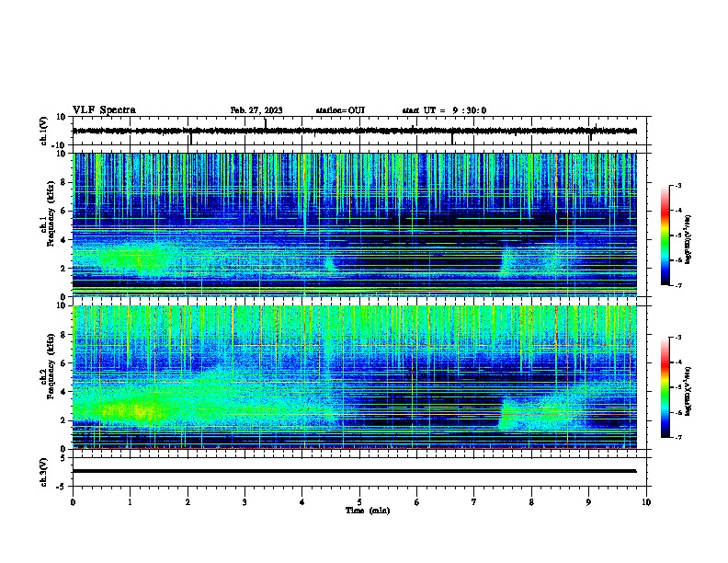The width and height of the screenshot is (728, 563).
Task: Click the final x-axis tick label "10"
Action: [x=646, y=502]
